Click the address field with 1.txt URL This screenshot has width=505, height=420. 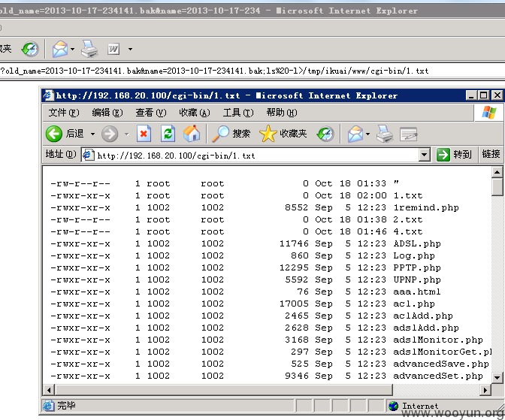pos(251,156)
